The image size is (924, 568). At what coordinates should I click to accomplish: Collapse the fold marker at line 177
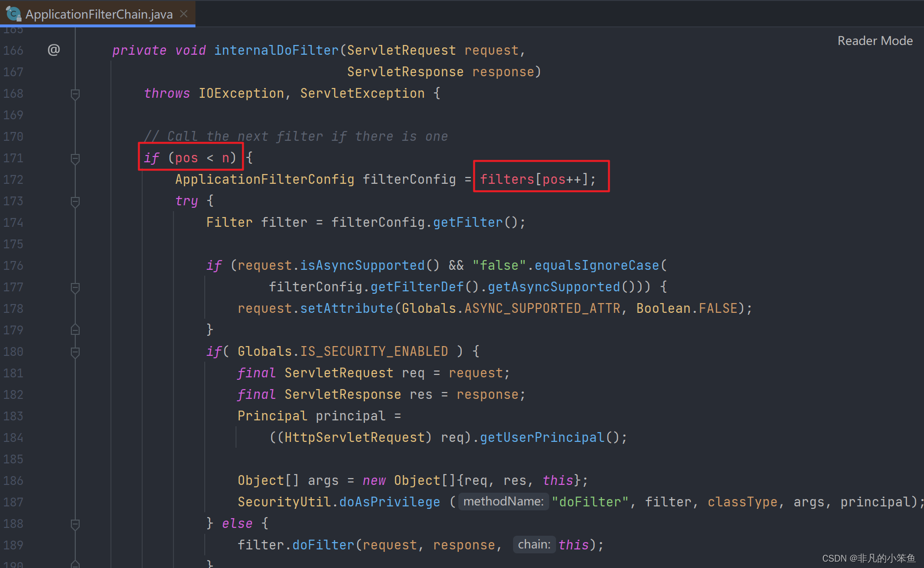click(x=75, y=287)
